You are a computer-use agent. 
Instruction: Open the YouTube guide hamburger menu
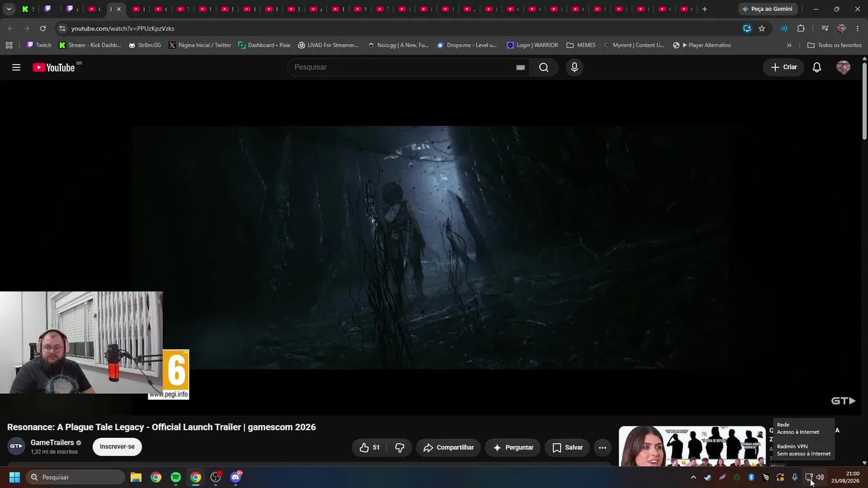tap(16, 67)
